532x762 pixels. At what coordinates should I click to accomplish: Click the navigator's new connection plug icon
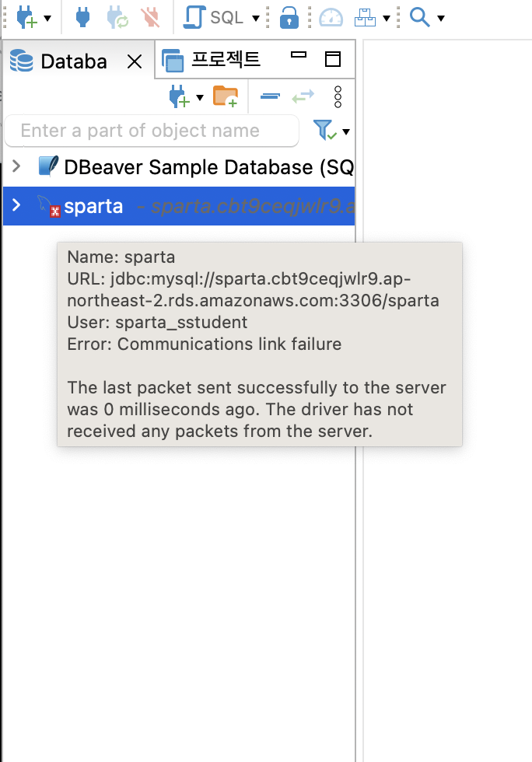179,96
